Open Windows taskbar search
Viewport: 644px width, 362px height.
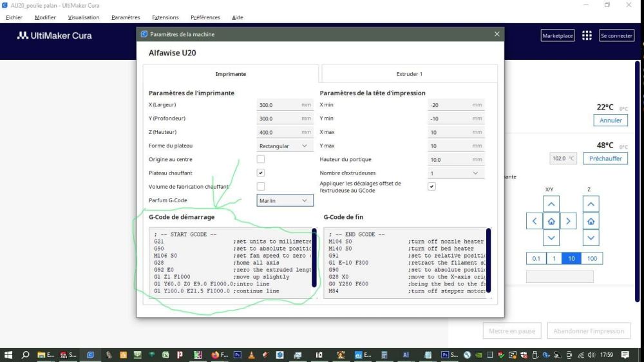[26, 355]
